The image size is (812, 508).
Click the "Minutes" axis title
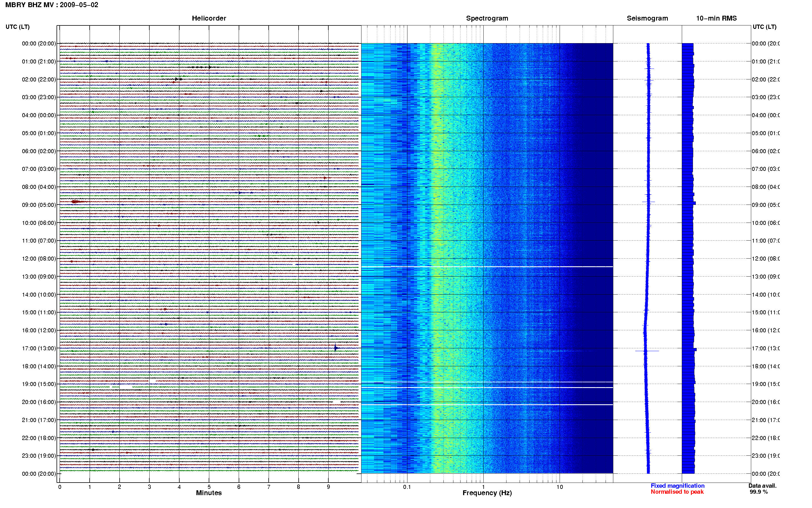tap(209, 493)
